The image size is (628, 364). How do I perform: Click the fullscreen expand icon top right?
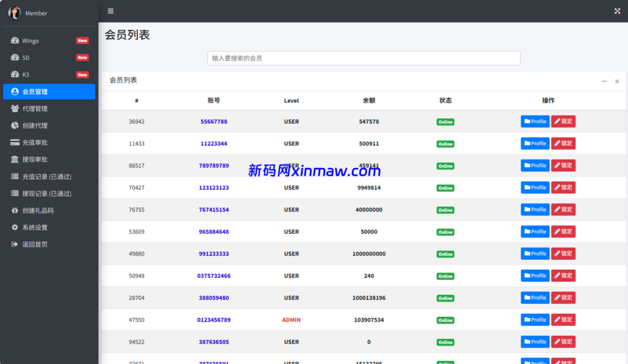[617, 10]
